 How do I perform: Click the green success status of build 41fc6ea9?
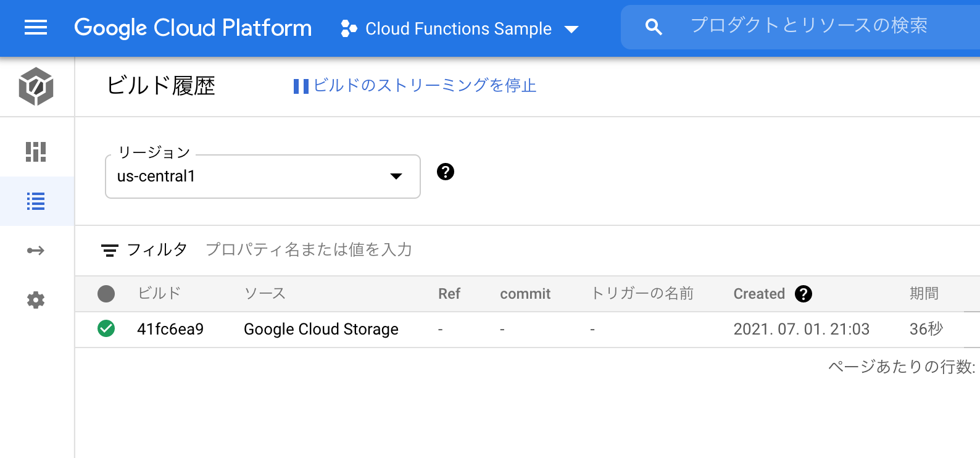coord(106,329)
